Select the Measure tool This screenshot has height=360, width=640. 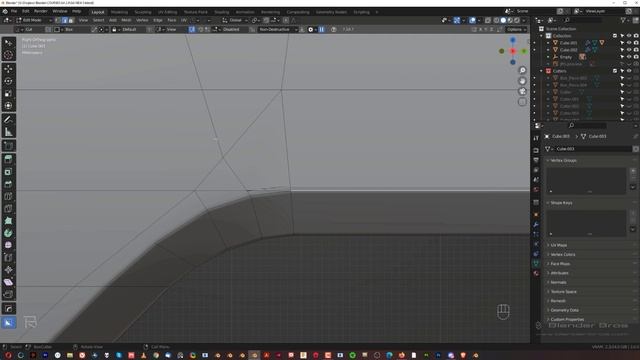8,132
